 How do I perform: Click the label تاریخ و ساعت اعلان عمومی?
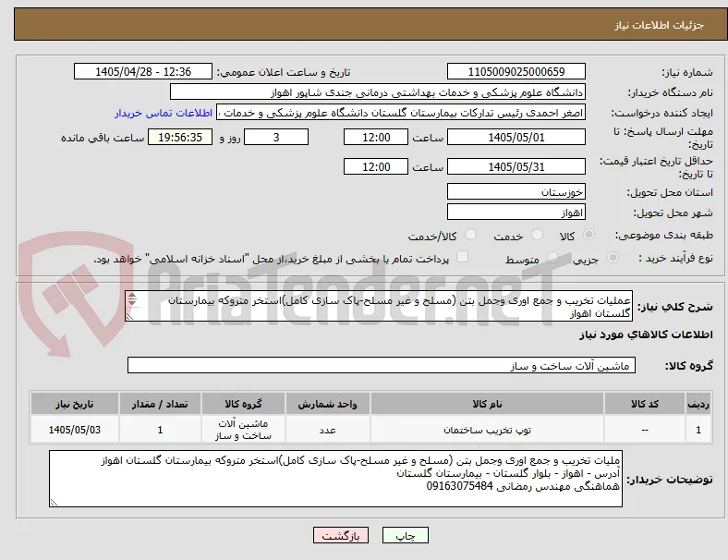coord(284,72)
